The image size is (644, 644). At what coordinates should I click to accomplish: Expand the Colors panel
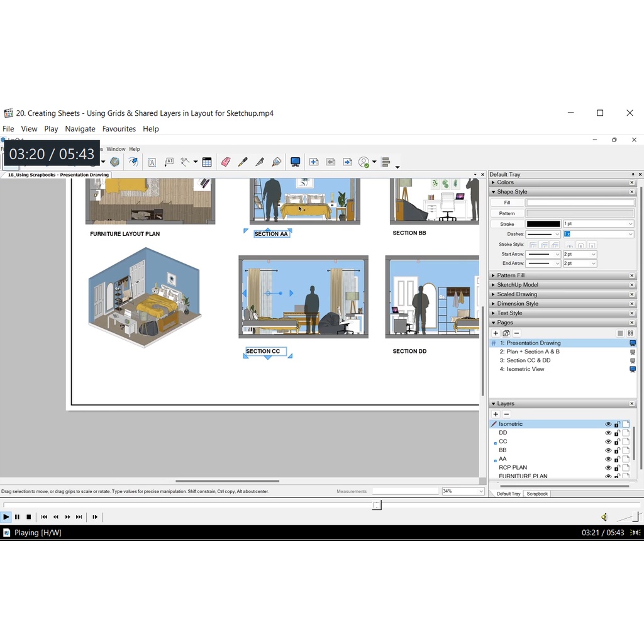(506, 182)
